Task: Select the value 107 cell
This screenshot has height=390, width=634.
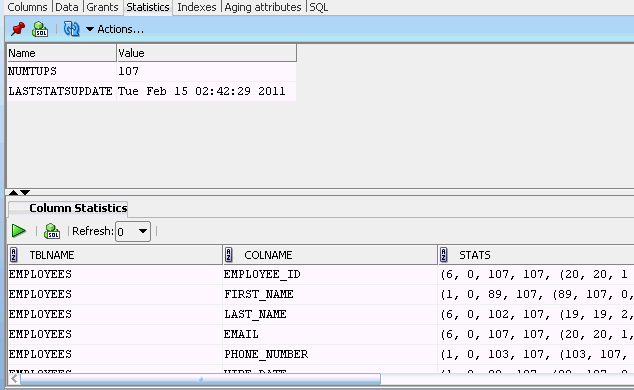Action: (x=206, y=72)
